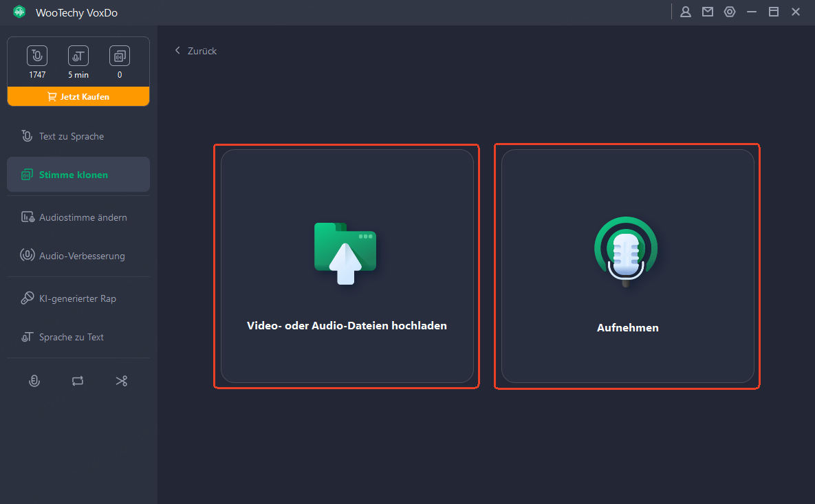Image resolution: width=815 pixels, height=504 pixels.
Task: Click the microphone recorder icon at sidebar bottom
Action: 34,381
